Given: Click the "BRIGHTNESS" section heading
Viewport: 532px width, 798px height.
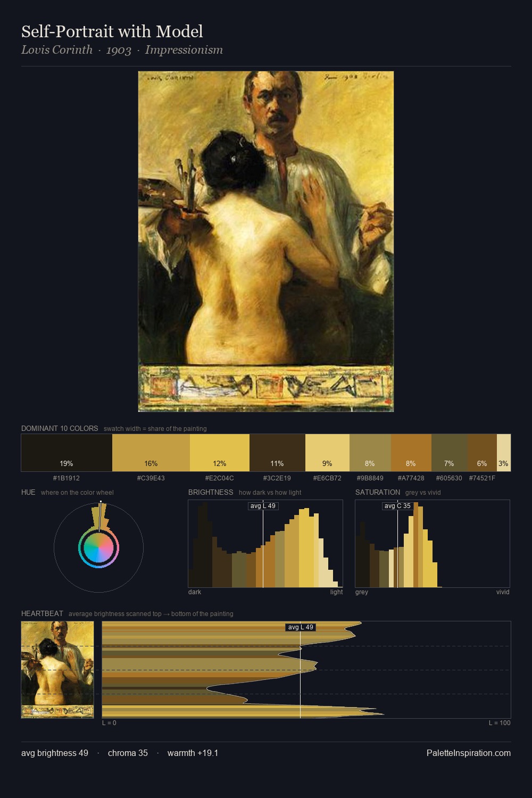Looking at the screenshot, I should [x=211, y=492].
